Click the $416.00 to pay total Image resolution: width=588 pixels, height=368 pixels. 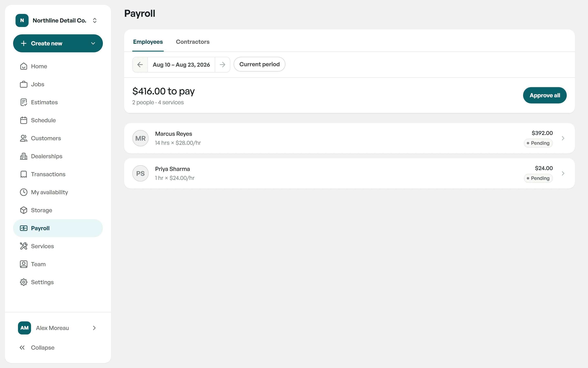pyautogui.click(x=164, y=91)
